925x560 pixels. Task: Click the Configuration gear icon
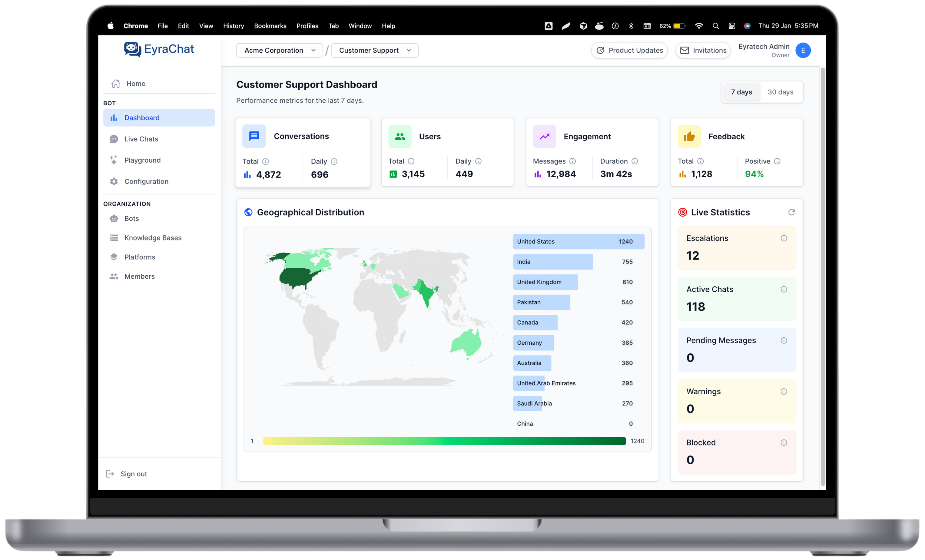(114, 182)
